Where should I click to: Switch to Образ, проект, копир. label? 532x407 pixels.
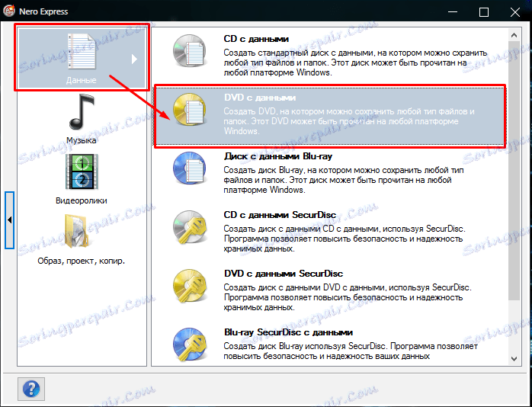[81, 261]
